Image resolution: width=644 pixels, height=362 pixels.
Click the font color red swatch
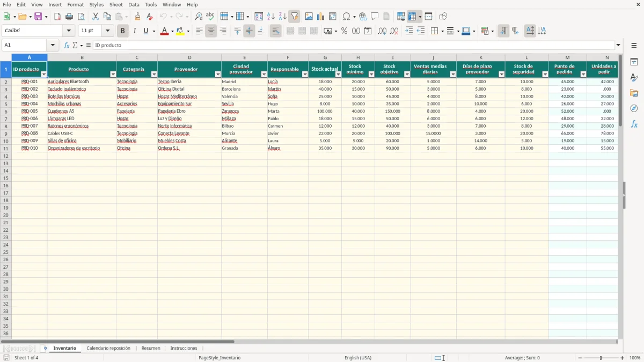tap(164, 31)
